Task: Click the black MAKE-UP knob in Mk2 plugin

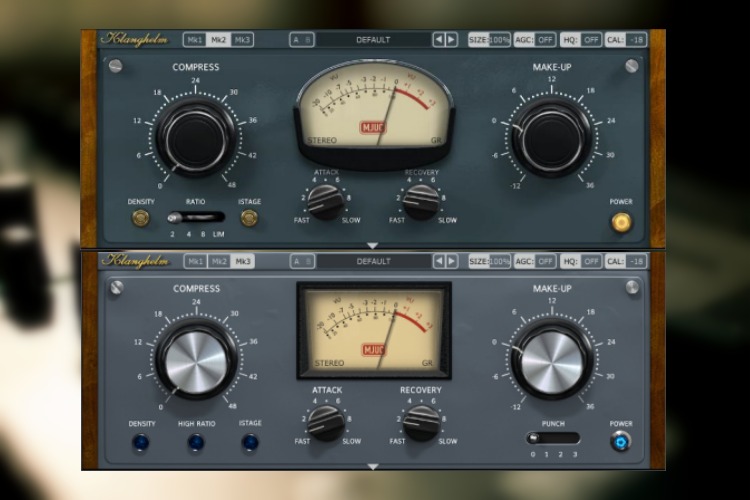Action: (551, 139)
